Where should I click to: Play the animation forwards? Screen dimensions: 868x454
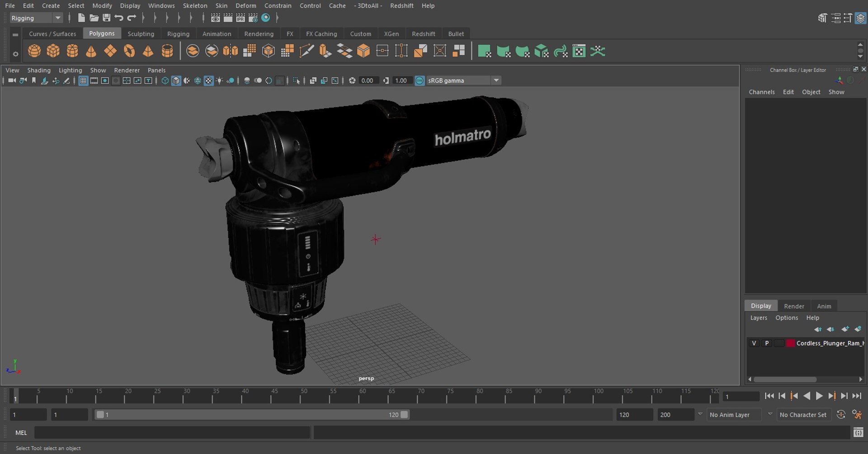click(x=819, y=396)
